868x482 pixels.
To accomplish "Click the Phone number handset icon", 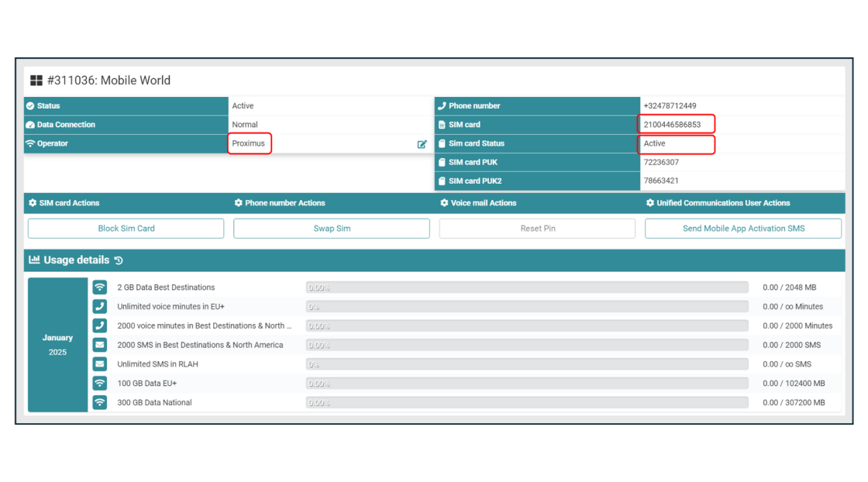I will [x=442, y=105].
